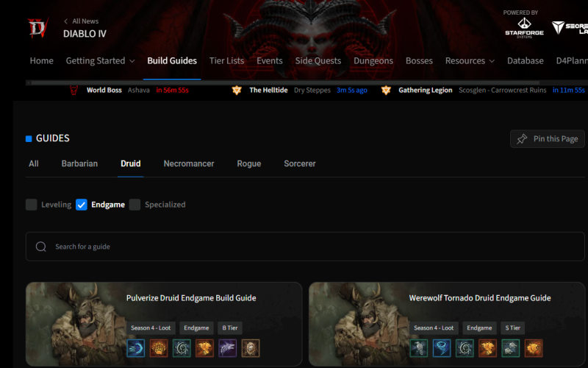The image size is (588, 368).
Task: Open Werewolf Tornado Druid Endgame Guide link
Action: point(480,298)
